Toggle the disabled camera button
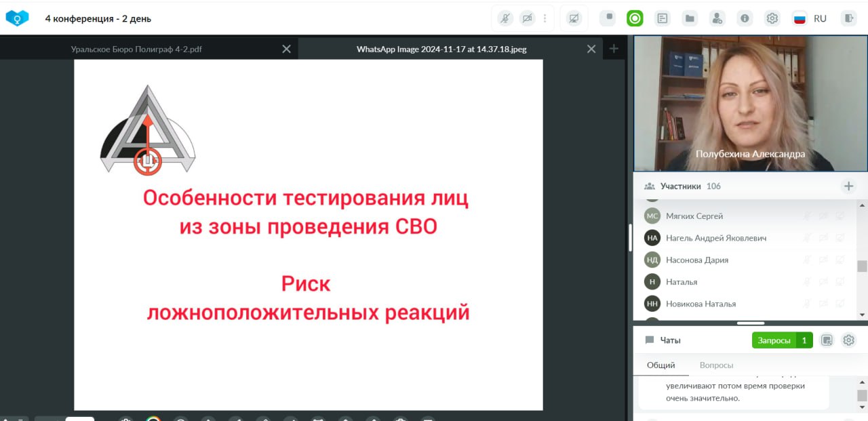Screen dimensions: 868x421 [x=528, y=18]
